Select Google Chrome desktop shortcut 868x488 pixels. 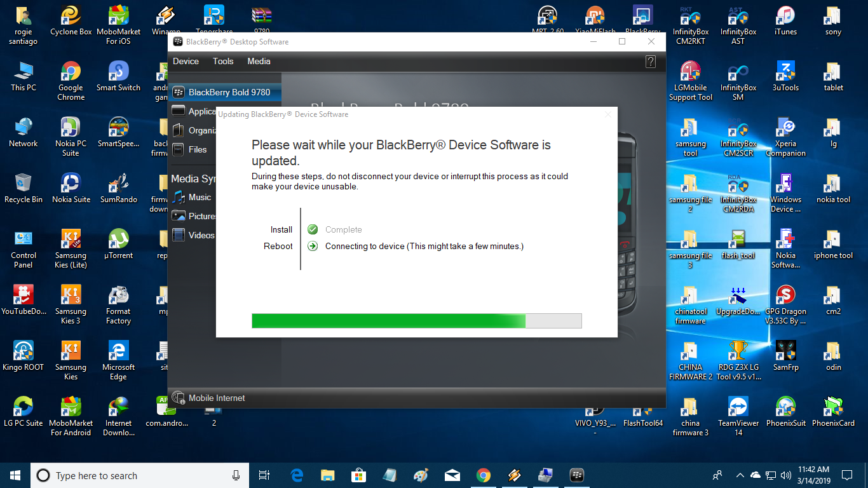click(x=71, y=81)
